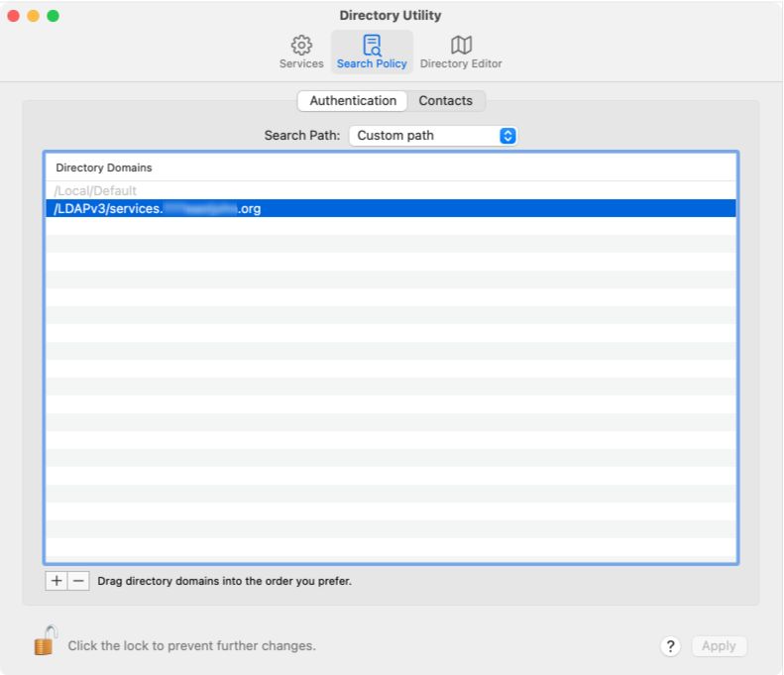Click the Directory Utility window title

click(391, 16)
